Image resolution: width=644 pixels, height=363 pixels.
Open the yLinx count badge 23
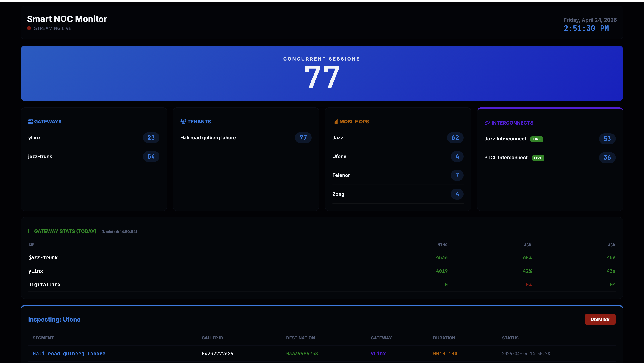(151, 137)
